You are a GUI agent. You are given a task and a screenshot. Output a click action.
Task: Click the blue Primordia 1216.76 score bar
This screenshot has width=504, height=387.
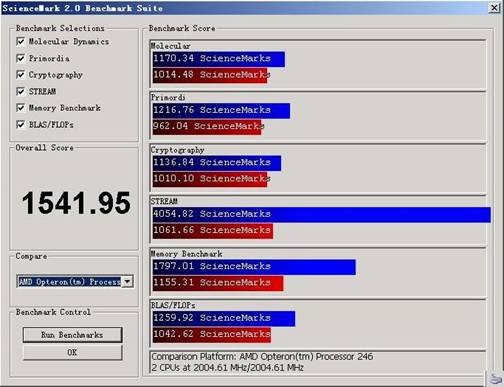(x=221, y=110)
